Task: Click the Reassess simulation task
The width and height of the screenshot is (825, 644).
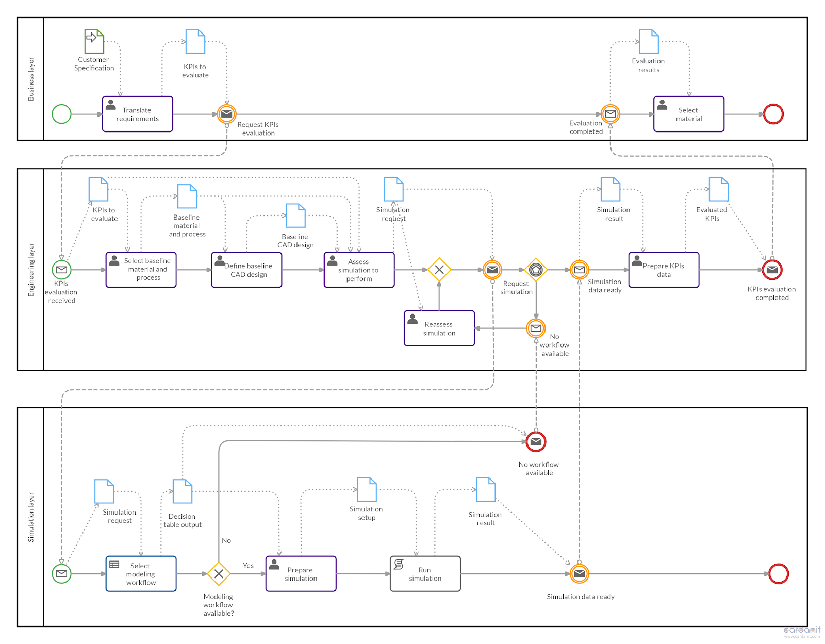Action: click(x=439, y=328)
